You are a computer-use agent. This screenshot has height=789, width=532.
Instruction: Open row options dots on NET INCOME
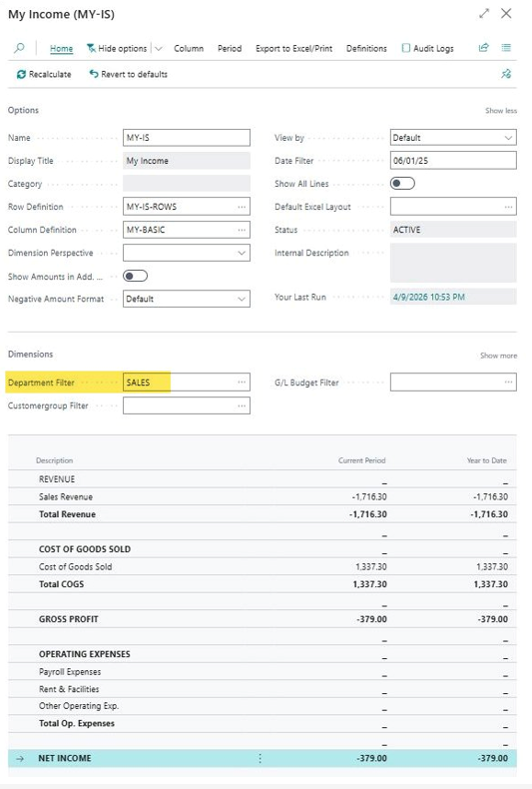260,758
